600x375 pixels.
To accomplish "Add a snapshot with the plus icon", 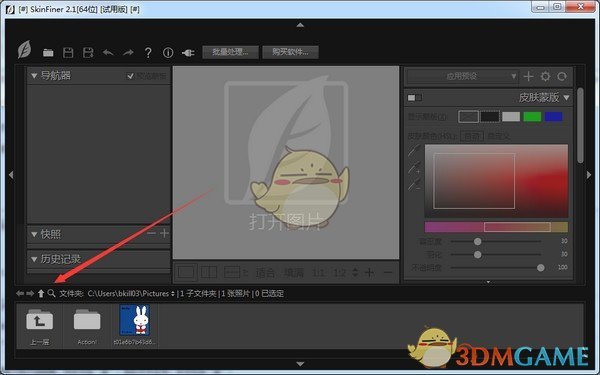I will [x=165, y=233].
